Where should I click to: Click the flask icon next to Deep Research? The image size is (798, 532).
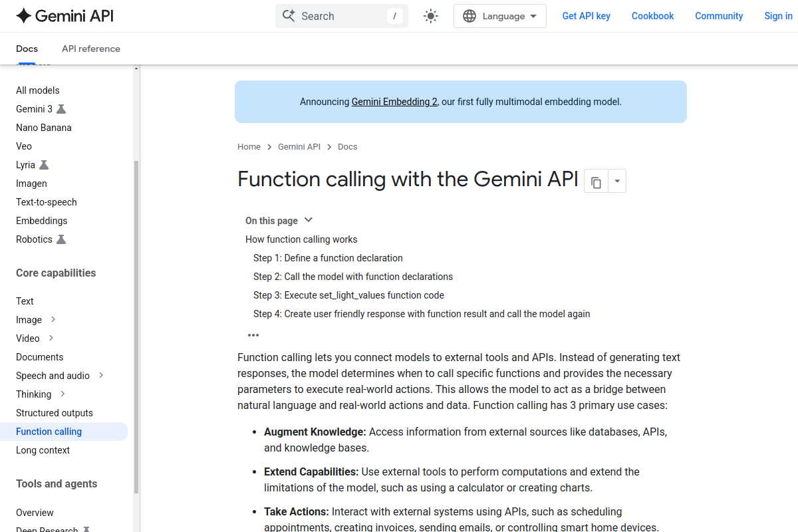(x=86, y=529)
